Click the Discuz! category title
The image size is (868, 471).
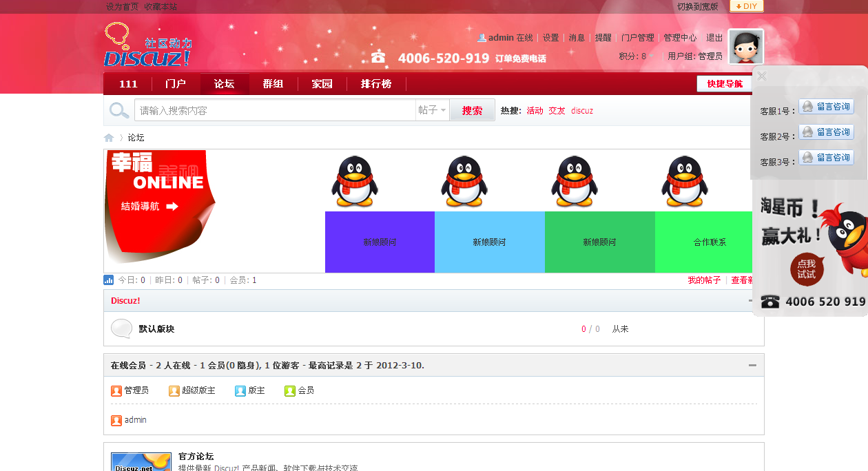(x=125, y=301)
